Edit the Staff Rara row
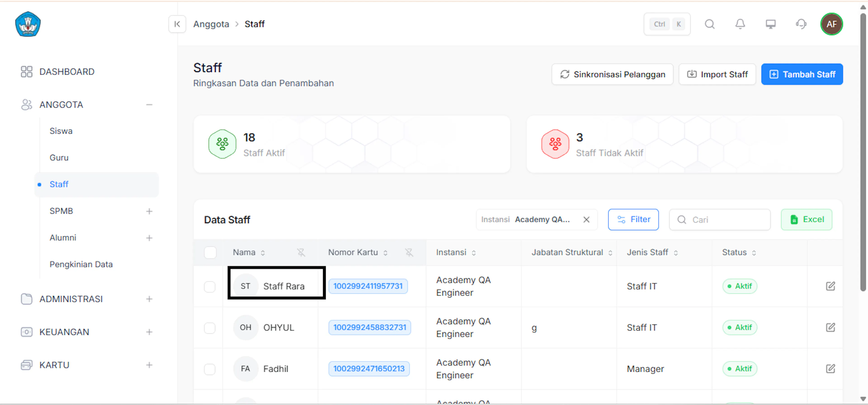Viewport: 868px width, 405px height. click(830, 286)
